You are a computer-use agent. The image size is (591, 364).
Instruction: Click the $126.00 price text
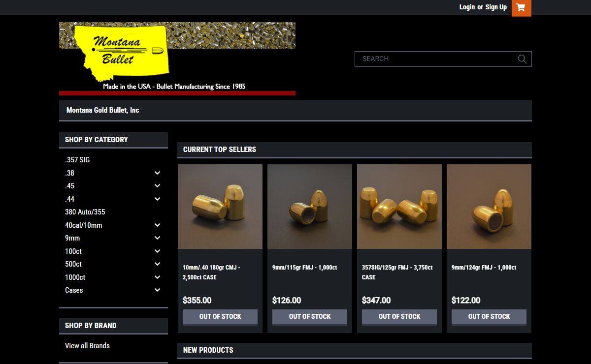tap(287, 301)
